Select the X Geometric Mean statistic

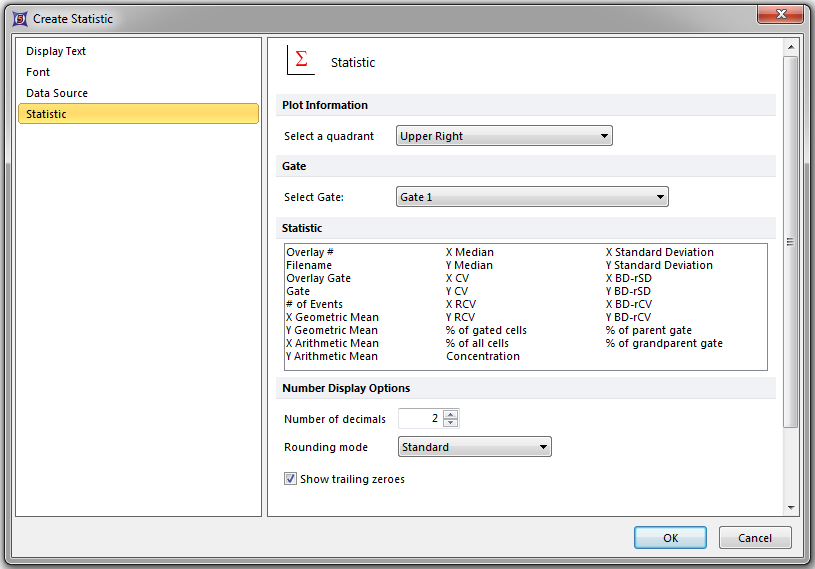tap(331, 317)
